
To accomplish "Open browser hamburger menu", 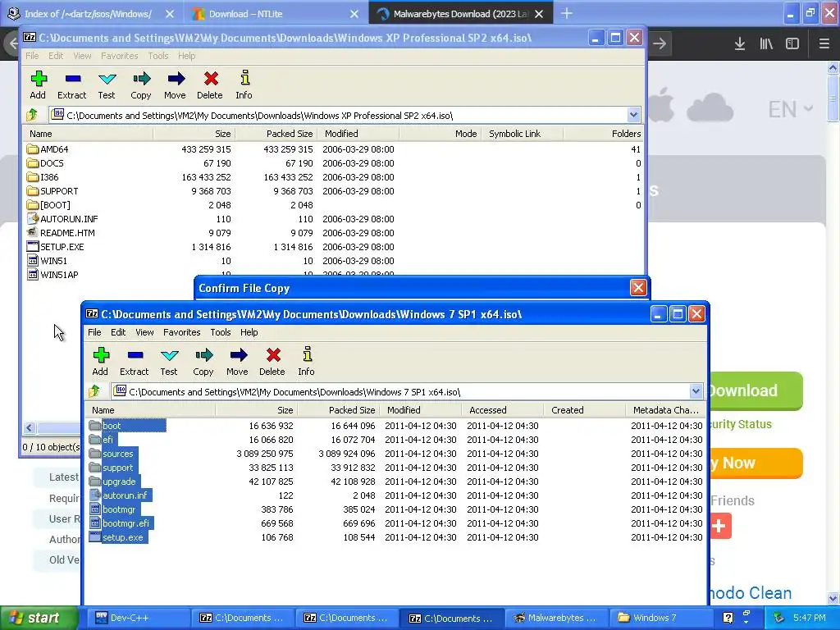I will point(824,44).
